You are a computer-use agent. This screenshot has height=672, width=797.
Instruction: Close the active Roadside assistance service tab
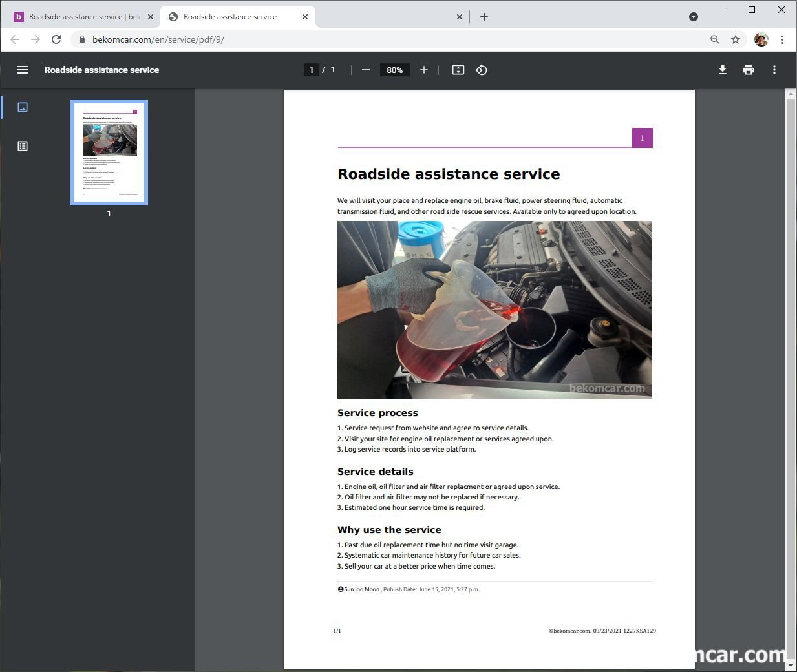click(x=305, y=17)
